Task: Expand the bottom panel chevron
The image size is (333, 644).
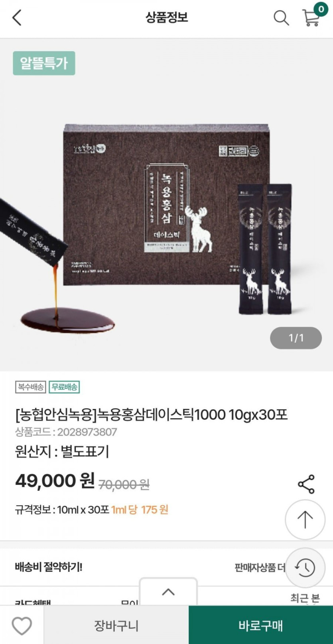Action: click(x=168, y=592)
